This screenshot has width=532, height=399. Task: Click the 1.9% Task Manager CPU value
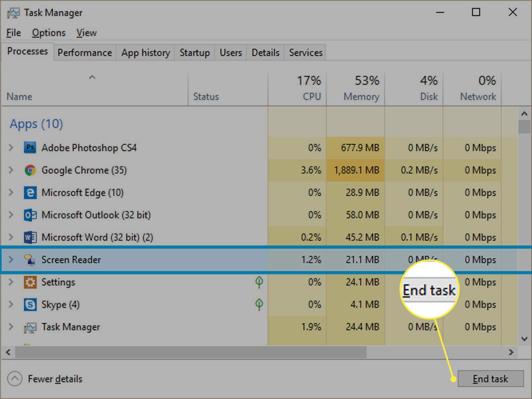coord(311,327)
